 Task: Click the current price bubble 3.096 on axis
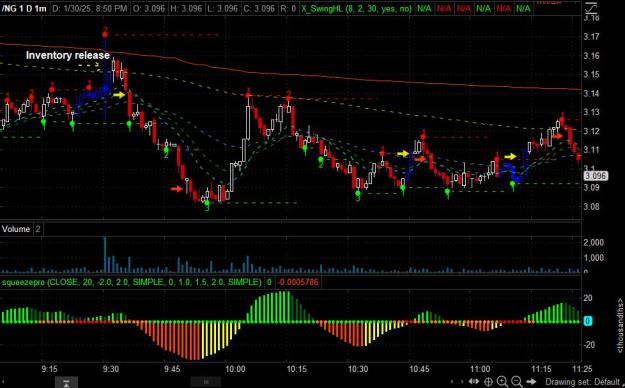[x=596, y=176]
